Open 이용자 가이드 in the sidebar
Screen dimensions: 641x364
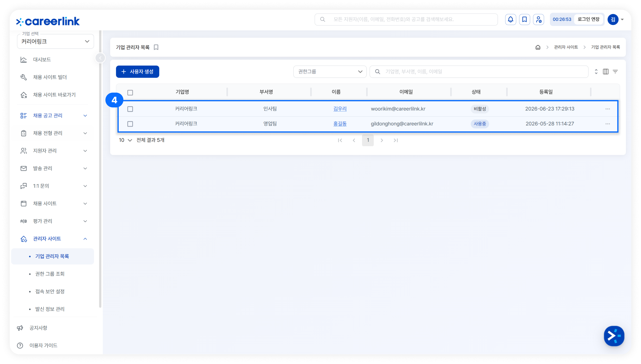(43, 345)
